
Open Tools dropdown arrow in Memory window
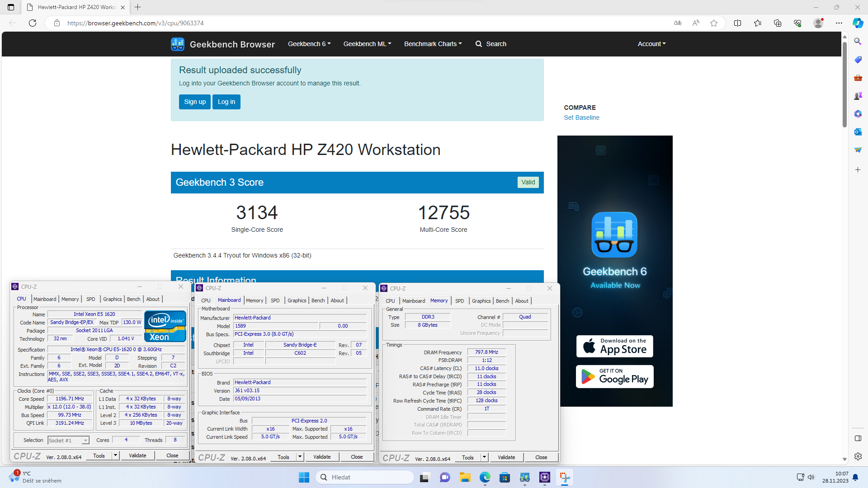click(x=484, y=457)
